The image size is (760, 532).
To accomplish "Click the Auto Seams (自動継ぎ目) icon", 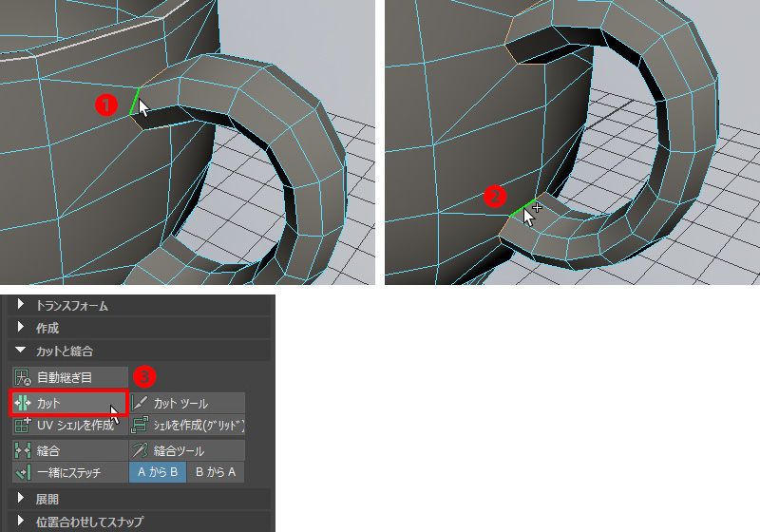I will click(x=23, y=377).
